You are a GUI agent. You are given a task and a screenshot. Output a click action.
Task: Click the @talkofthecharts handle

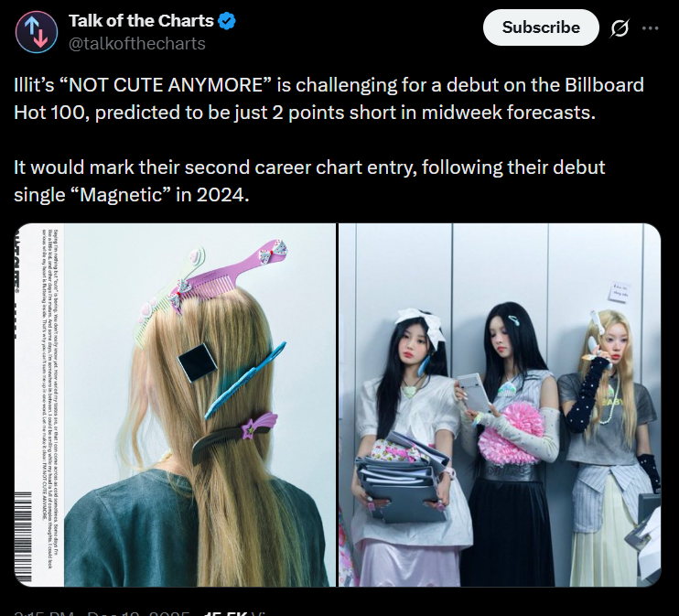click(x=137, y=43)
